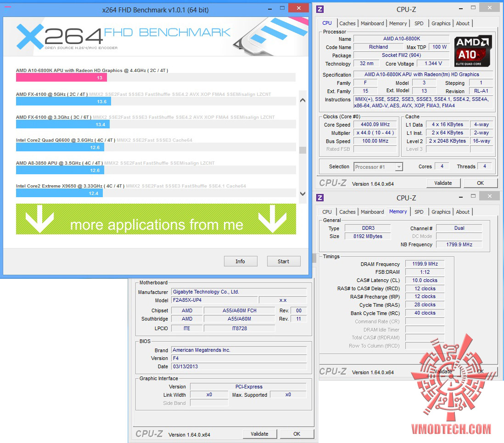The width and height of the screenshot is (504, 443).
Task: Click the memory Size value 8192 MBytes
Action: (368, 237)
